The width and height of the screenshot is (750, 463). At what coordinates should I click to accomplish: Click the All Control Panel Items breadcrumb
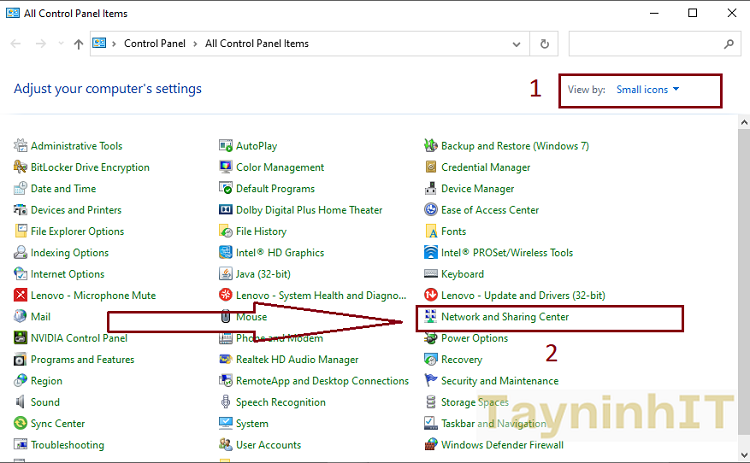point(257,44)
